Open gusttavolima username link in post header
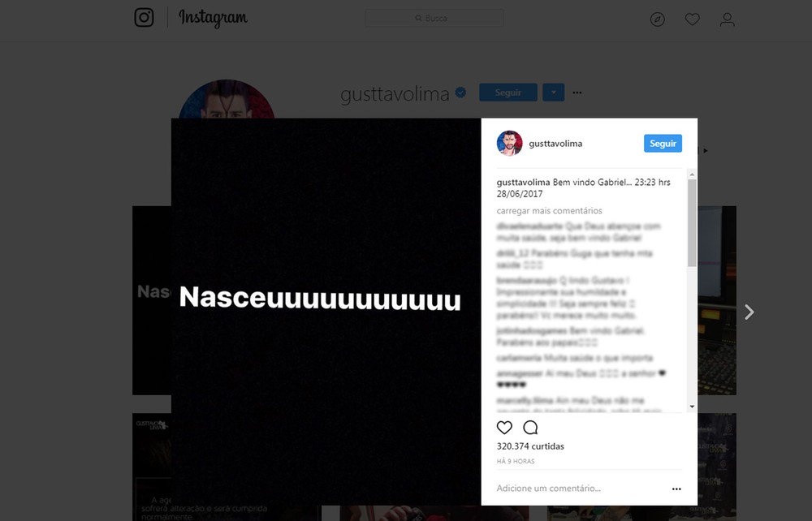Image resolution: width=812 pixels, height=521 pixels. click(555, 144)
